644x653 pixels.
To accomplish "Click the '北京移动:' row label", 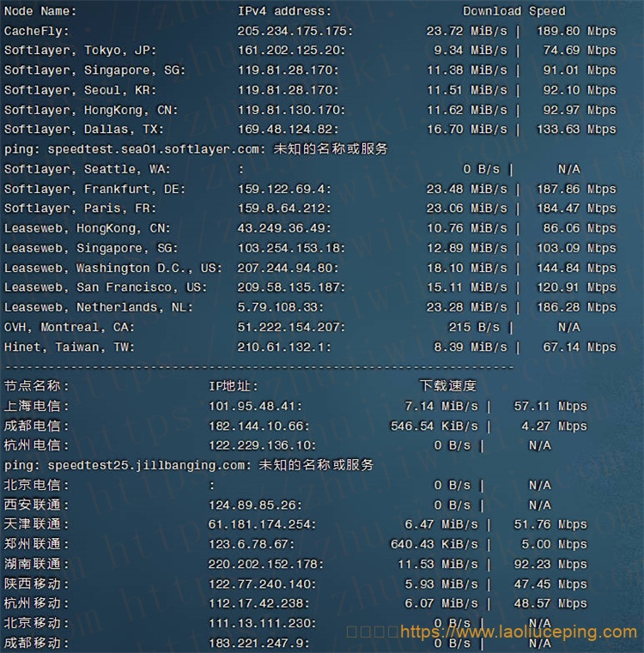I will coord(36,624).
